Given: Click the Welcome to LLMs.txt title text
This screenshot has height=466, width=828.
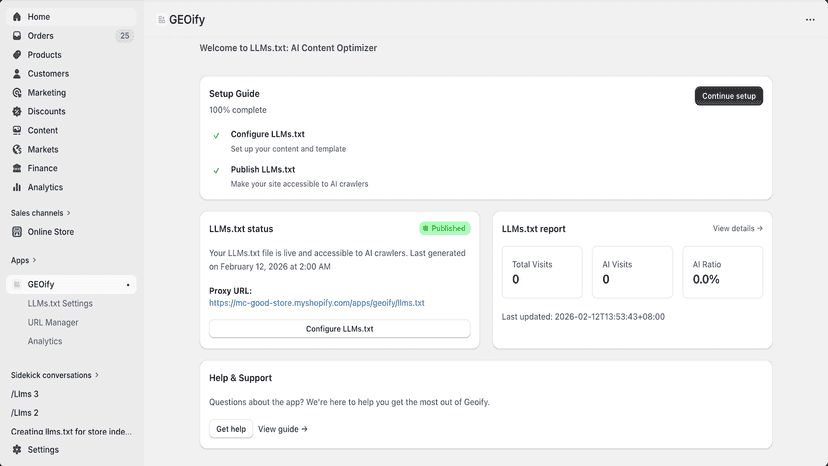Looking at the screenshot, I should point(288,48).
